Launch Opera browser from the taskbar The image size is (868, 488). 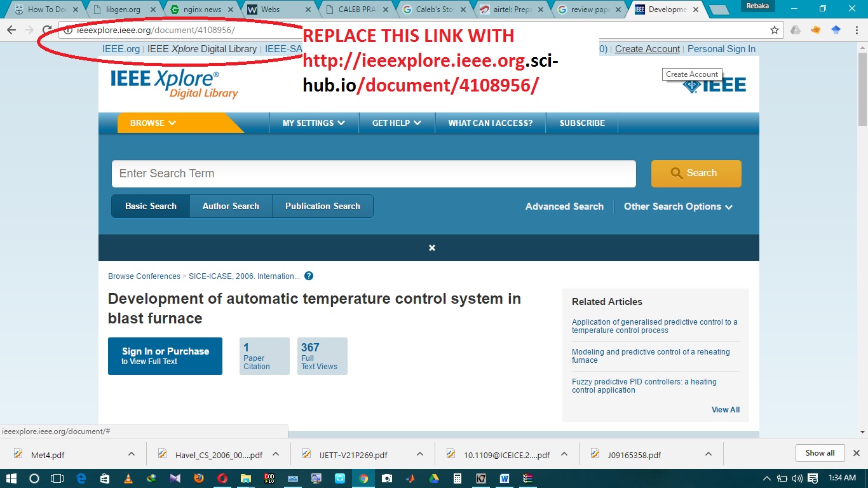pos(222,478)
